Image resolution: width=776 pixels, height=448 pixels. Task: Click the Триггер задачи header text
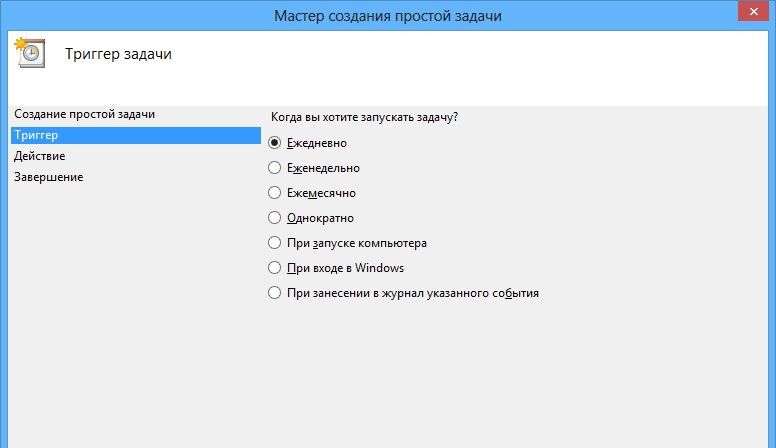(118, 54)
